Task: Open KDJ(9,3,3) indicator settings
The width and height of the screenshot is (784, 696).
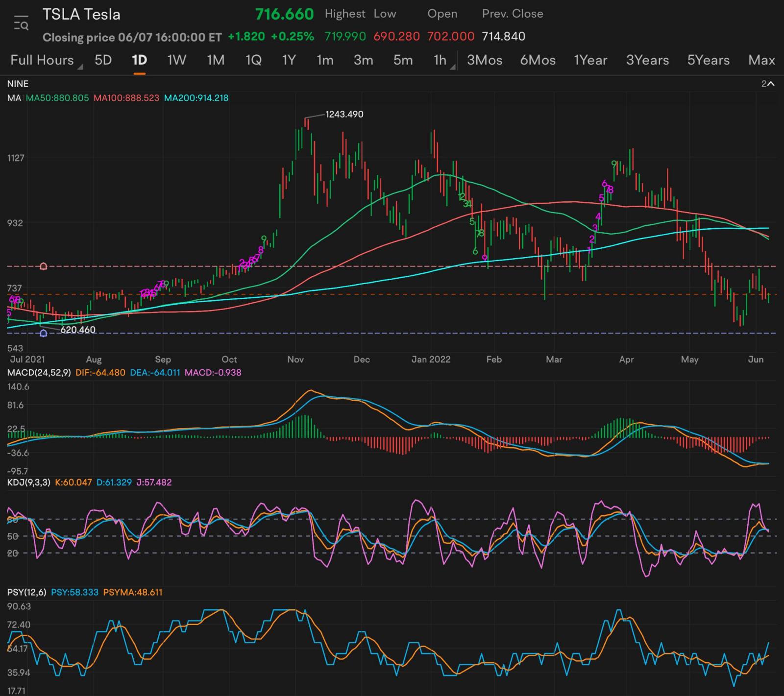Action: coord(28,482)
